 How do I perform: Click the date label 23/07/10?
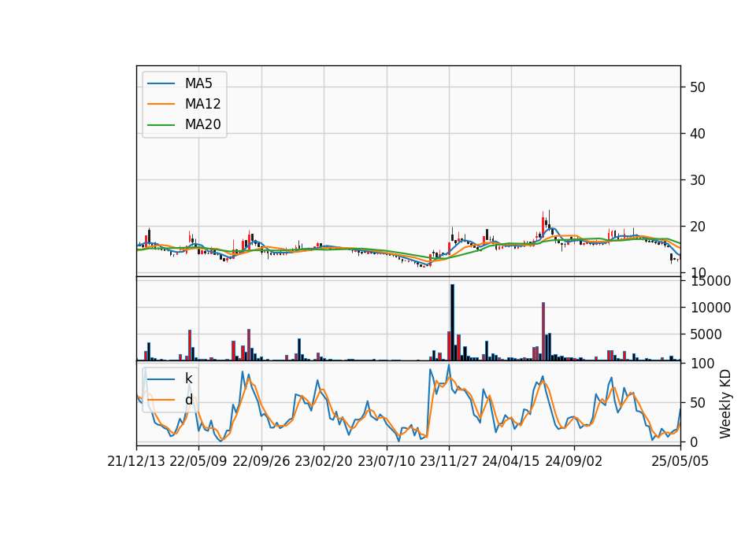386,461
